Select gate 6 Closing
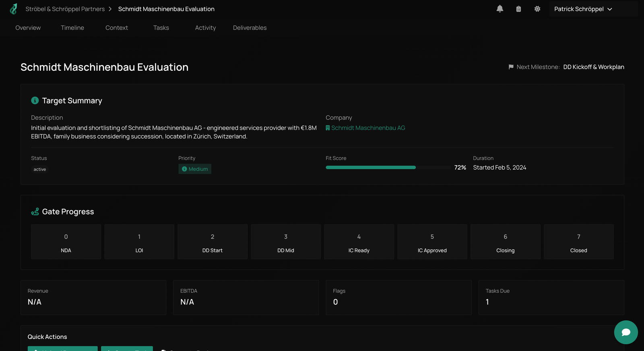 point(506,242)
